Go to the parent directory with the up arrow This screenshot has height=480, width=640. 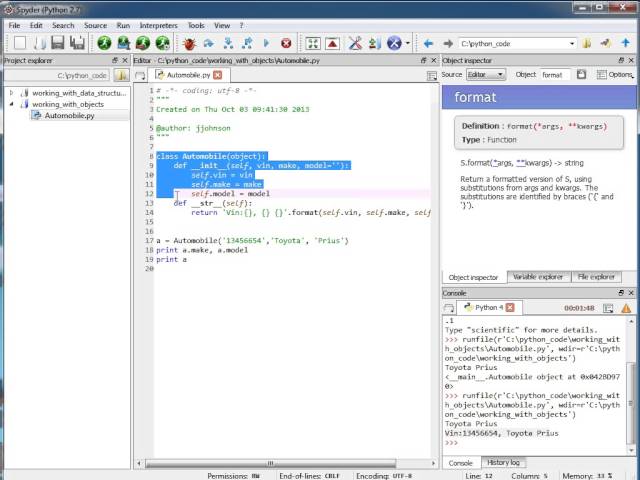pyautogui.click(x=626, y=43)
